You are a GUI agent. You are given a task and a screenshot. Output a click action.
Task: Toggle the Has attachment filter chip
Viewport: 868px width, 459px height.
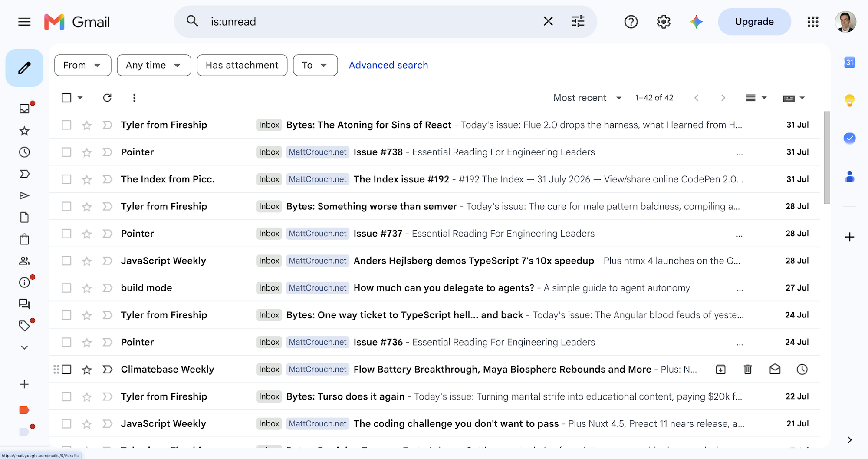click(x=242, y=65)
